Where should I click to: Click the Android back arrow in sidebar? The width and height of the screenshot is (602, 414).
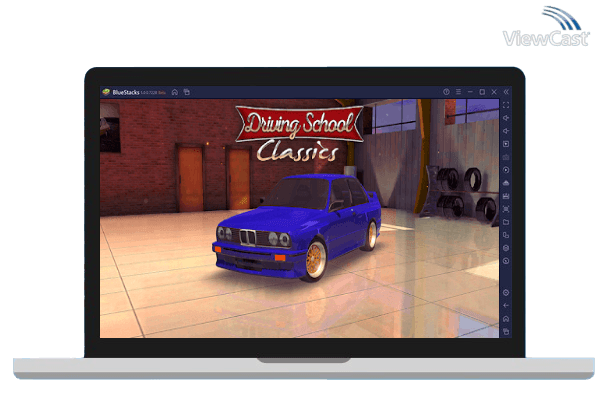506,306
